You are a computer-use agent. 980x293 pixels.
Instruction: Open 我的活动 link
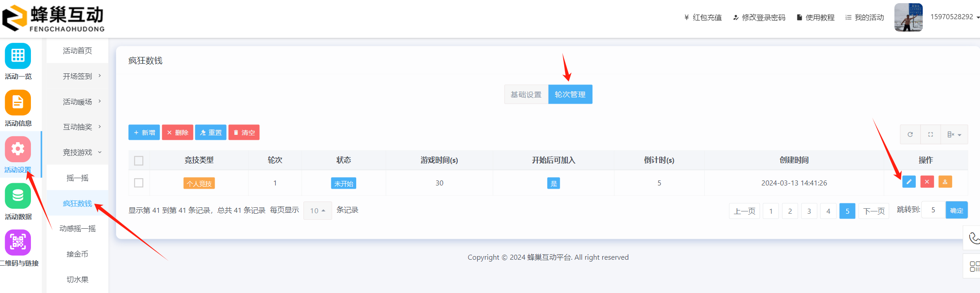pos(864,17)
